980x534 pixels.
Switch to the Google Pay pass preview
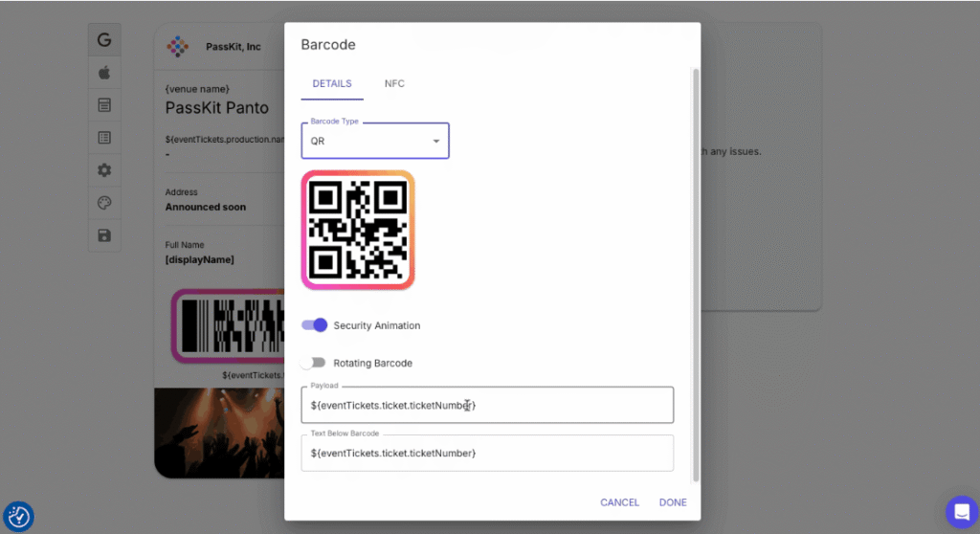pos(104,40)
